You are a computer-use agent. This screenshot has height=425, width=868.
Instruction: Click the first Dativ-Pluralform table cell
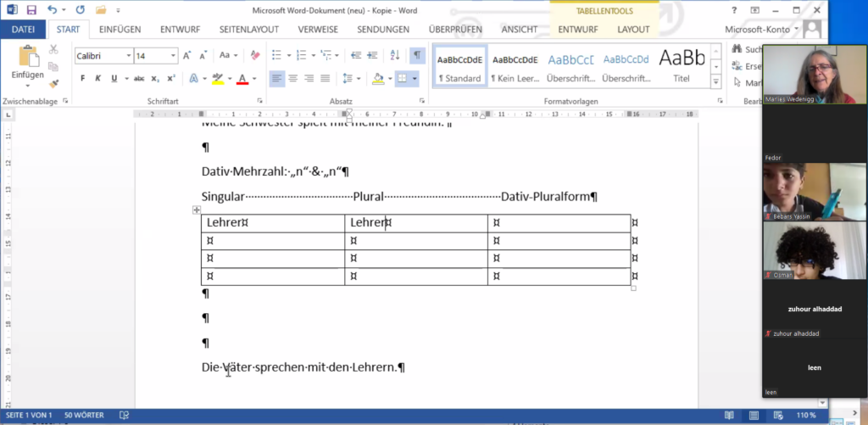pos(559,223)
